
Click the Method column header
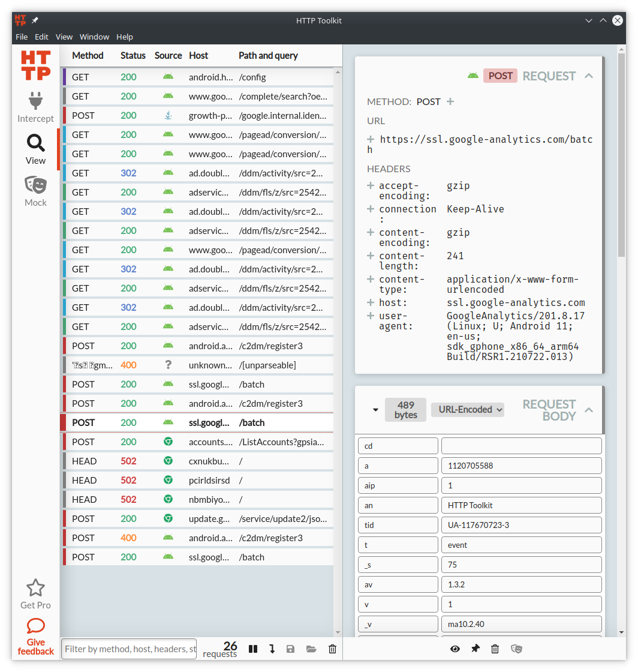click(x=88, y=55)
